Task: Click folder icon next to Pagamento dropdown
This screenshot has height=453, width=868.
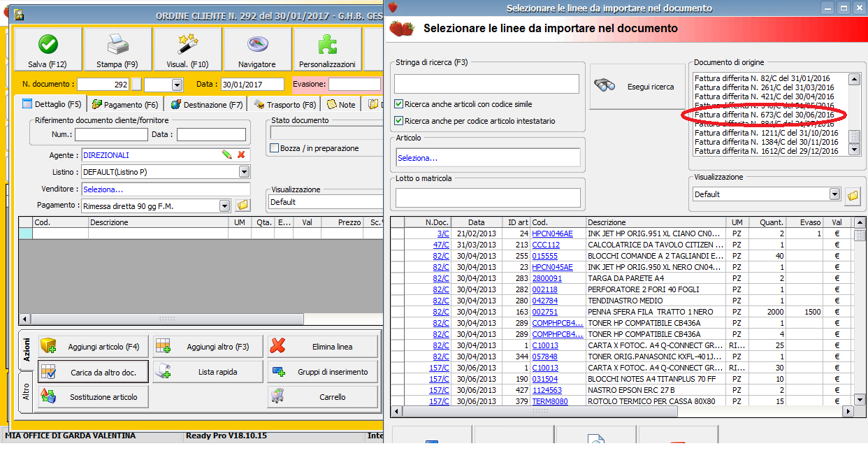Action: 242,206
